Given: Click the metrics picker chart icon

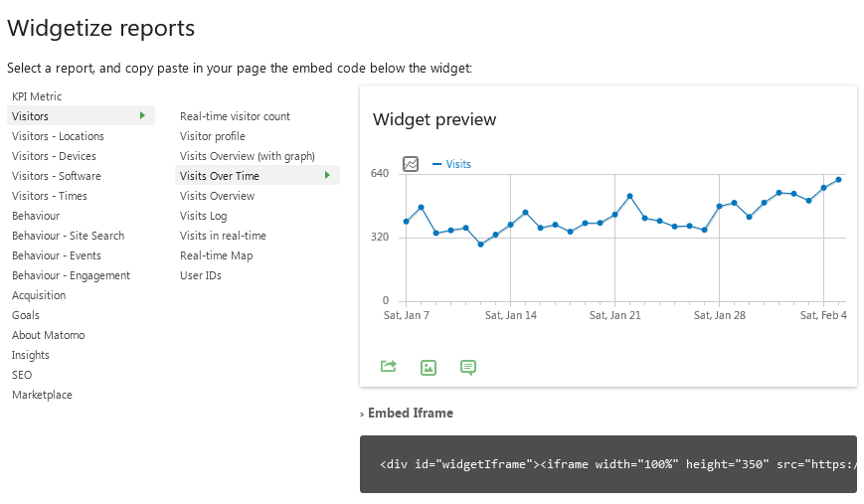Looking at the screenshot, I should pos(411,164).
